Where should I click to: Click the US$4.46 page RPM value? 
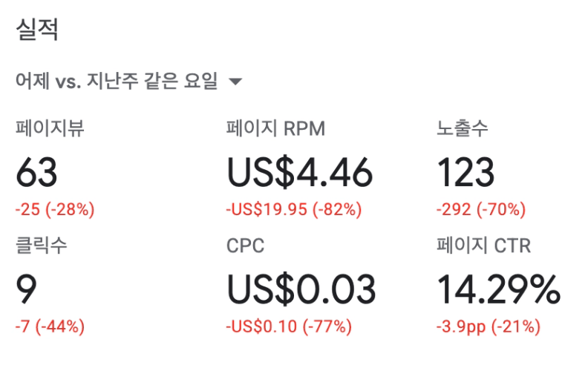coord(299,172)
